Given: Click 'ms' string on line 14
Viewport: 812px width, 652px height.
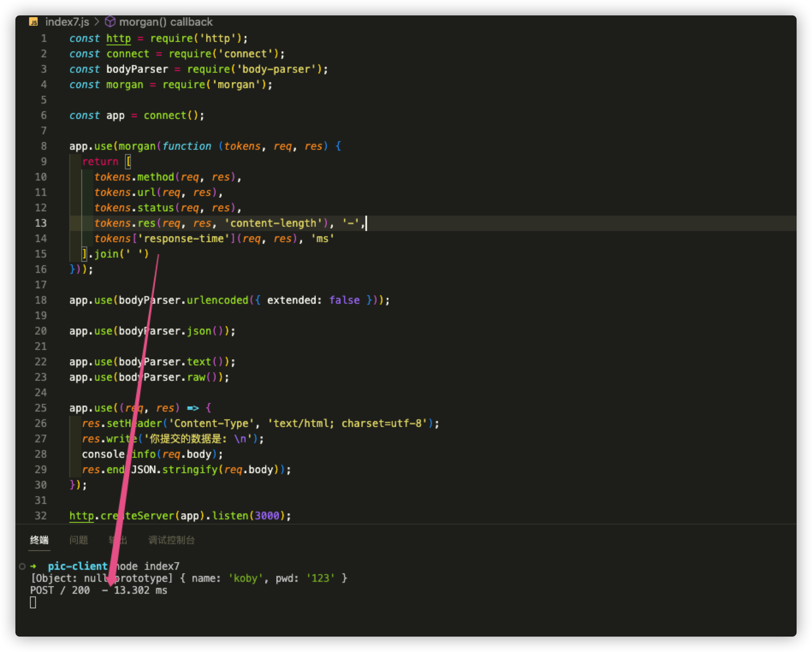Looking at the screenshot, I should click(x=323, y=239).
